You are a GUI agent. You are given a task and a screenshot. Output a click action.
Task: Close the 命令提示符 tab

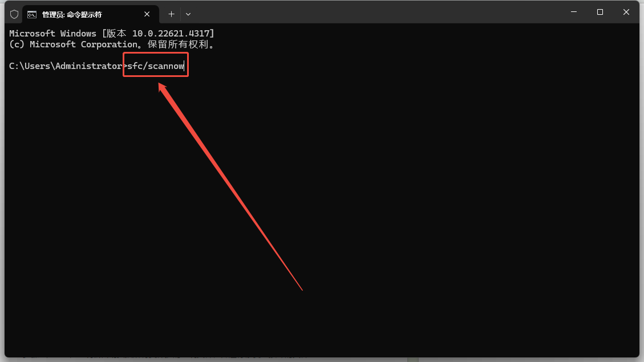147,14
